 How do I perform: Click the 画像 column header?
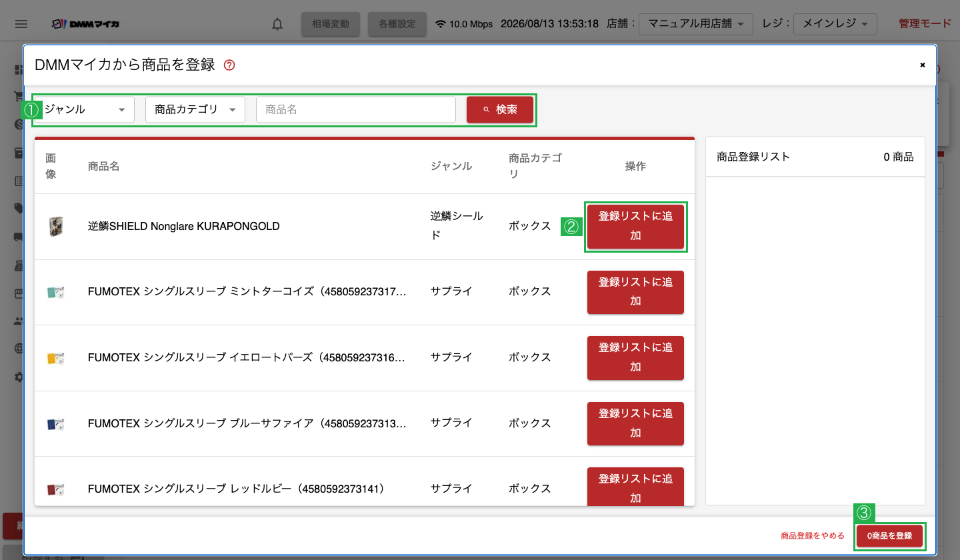(51, 166)
